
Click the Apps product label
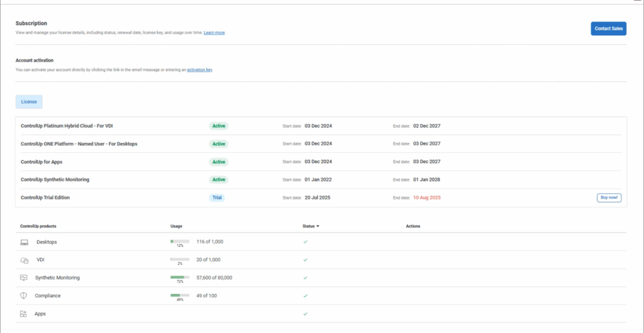40,313
